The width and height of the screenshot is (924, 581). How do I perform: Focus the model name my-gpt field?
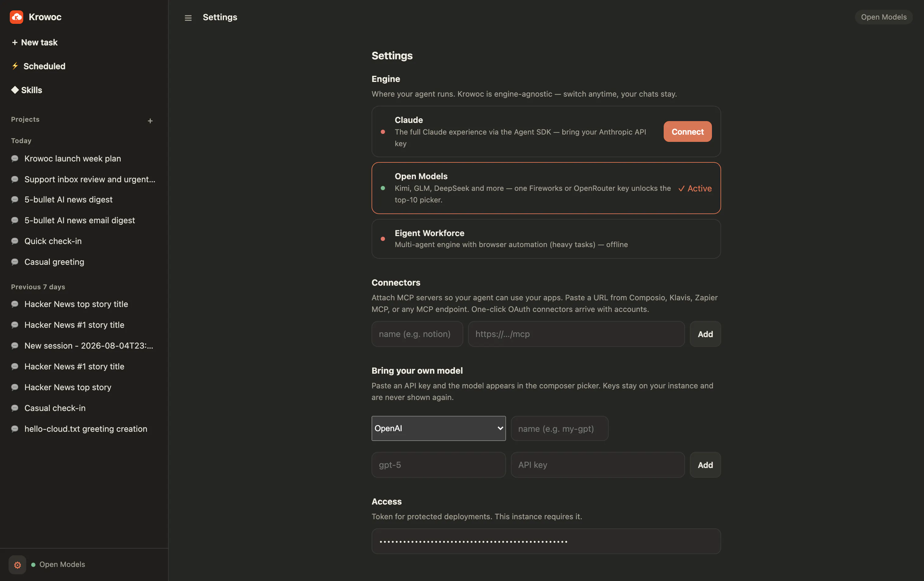[559, 428]
